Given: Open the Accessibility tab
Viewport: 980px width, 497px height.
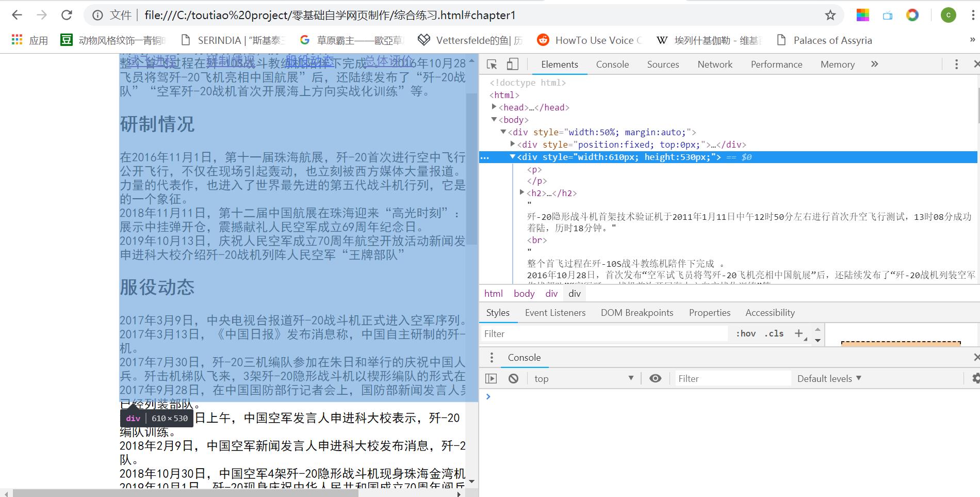Looking at the screenshot, I should coord(770,312).
